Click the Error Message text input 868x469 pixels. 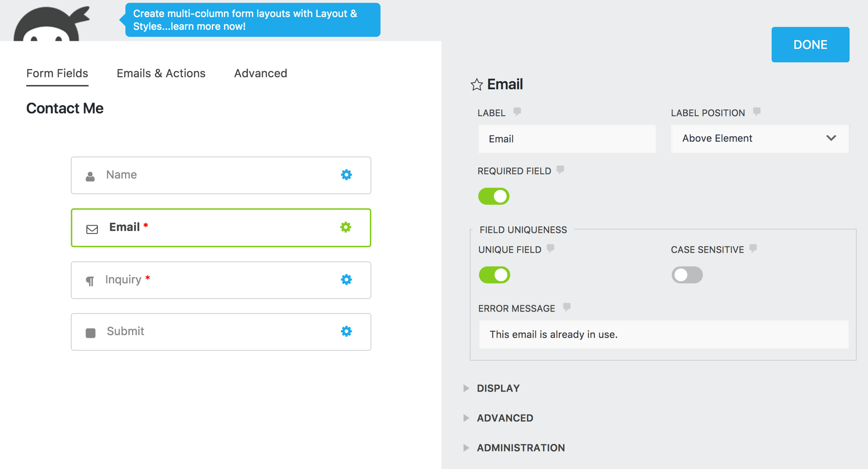point(663,334)
